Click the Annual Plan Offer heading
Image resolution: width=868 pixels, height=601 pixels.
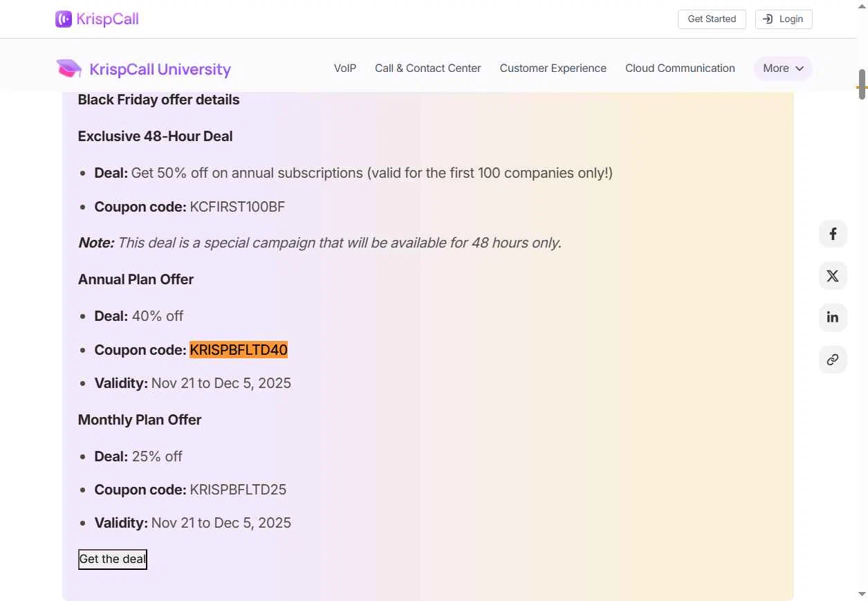point(136,279)
